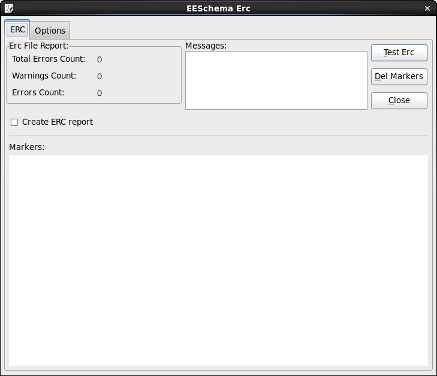Click the Total Errors Count label
The image size is (437, 376).
(49, 59)
